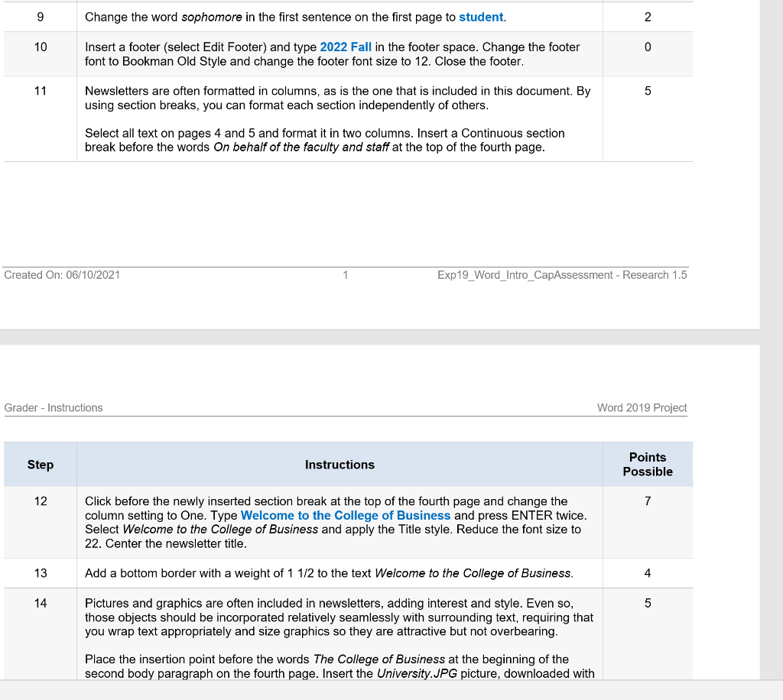This screenshot has width=783, height=700.
Task: Click the italic word 'sophomore' in step 9
Action: [x=212, y=17]
